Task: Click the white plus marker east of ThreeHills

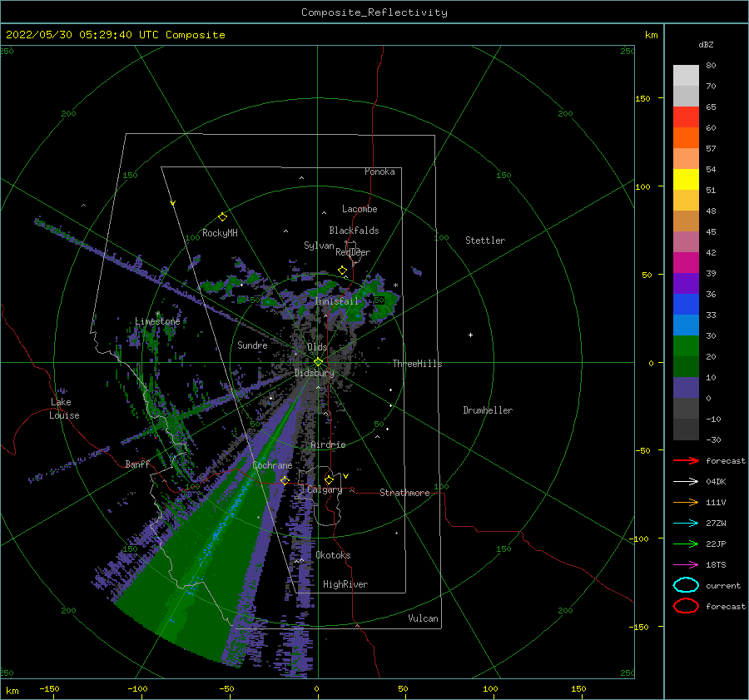Action: point(470,335)
